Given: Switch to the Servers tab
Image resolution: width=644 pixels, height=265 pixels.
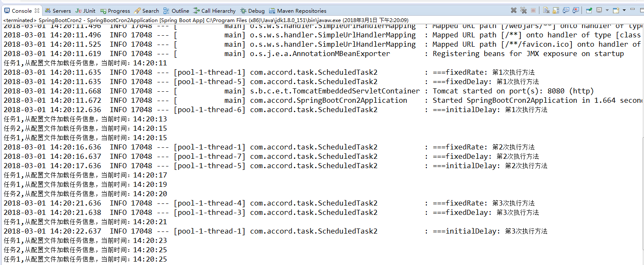Looking at the screenshot, I should pos(58,11).
